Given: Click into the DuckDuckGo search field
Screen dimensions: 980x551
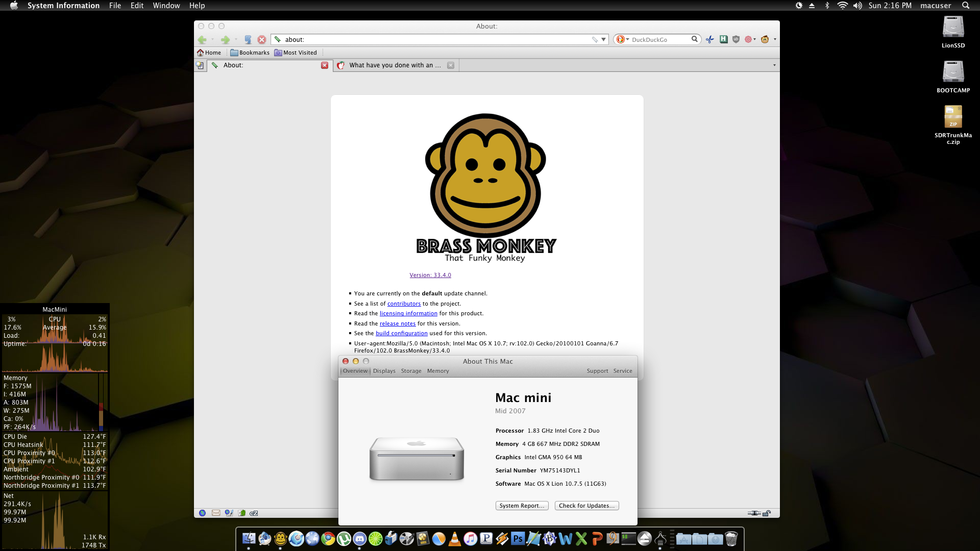Looking at the screenshot, I should point(658,39).
